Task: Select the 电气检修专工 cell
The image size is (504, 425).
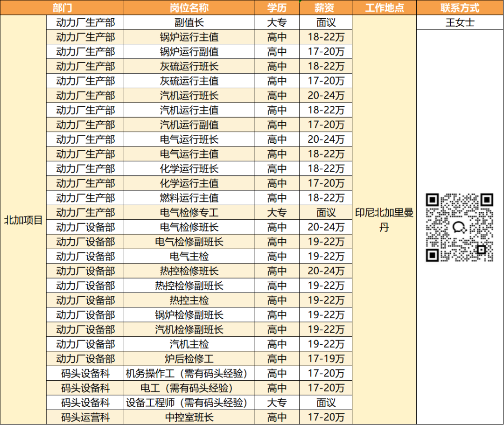Action: 189,212
